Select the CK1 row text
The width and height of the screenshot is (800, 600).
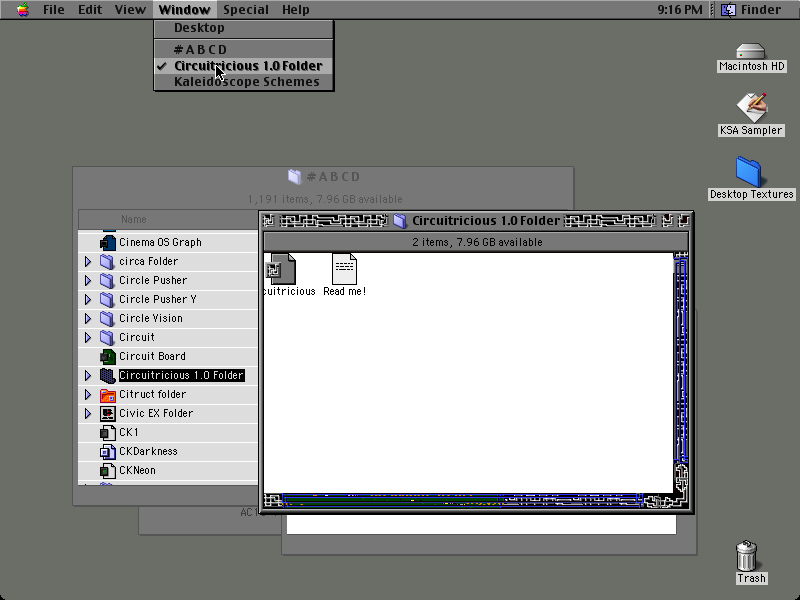point(129,433)
